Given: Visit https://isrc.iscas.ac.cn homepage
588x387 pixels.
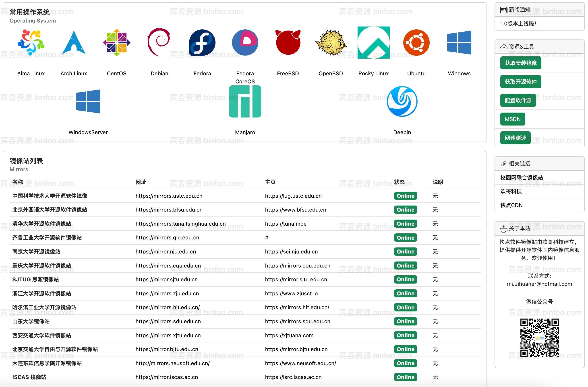Looking at the screenshot, I should point(293,377).
